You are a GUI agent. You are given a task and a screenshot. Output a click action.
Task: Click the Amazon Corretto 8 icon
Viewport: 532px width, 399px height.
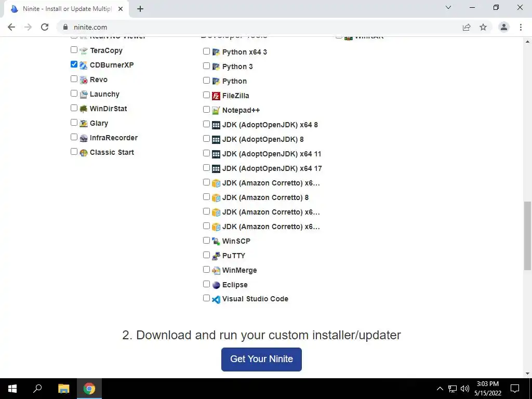pos(216,198)
